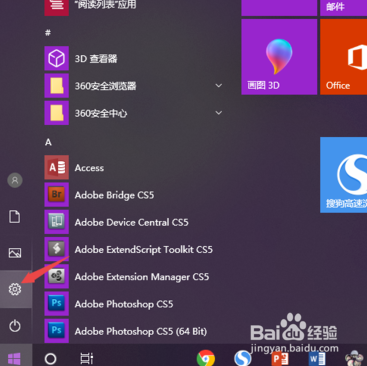Click the 3D 查看器 app icon
The image size is (367, 366).
pyautogui.click(x=57, y=58)
